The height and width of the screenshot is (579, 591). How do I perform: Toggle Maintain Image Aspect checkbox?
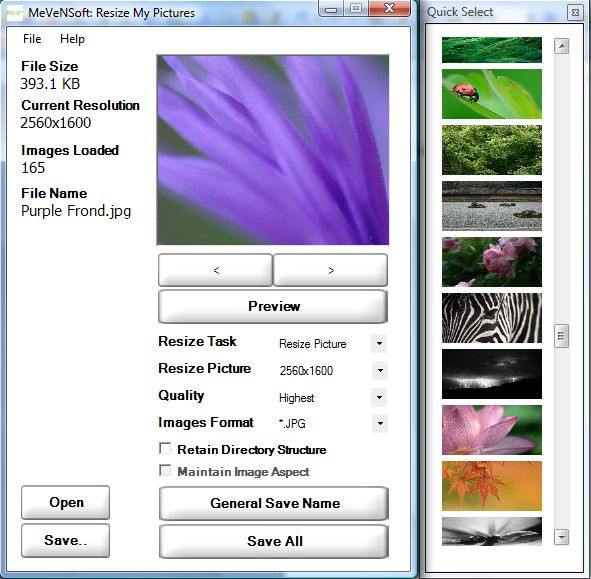click(x=165, y=470)
